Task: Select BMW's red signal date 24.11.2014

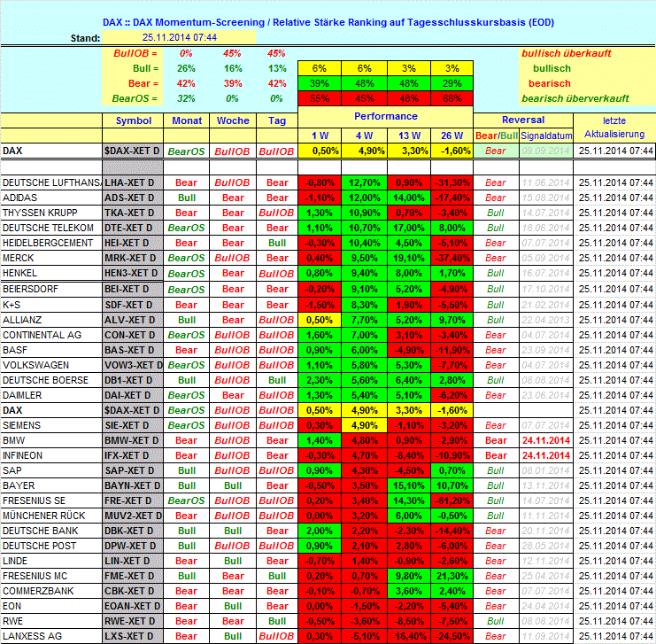Action: (x=545, y=439)
